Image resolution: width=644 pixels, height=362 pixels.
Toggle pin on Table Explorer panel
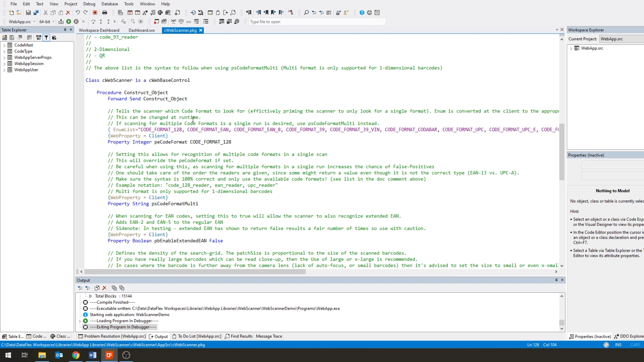coord(65,30)
